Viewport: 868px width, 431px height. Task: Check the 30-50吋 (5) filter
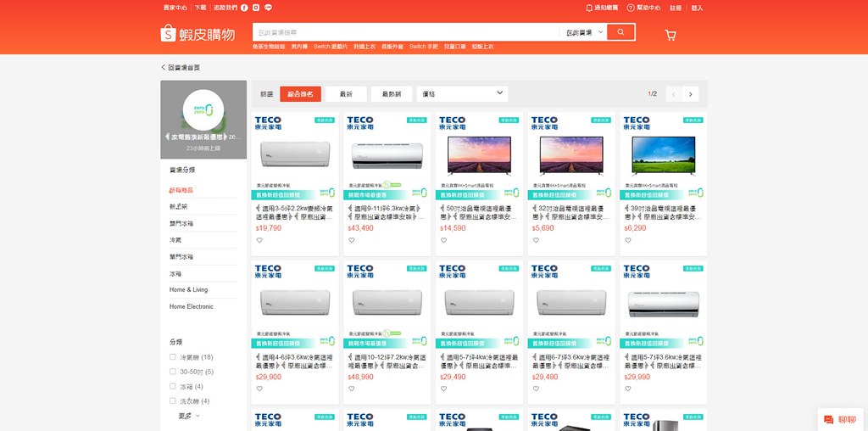pyautogui.click(x=173, y=371)
